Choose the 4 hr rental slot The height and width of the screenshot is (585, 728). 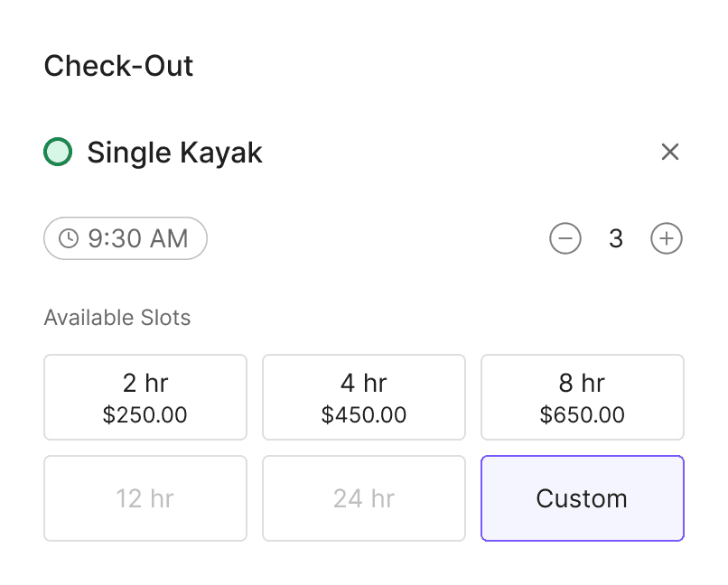click(364, 397)
